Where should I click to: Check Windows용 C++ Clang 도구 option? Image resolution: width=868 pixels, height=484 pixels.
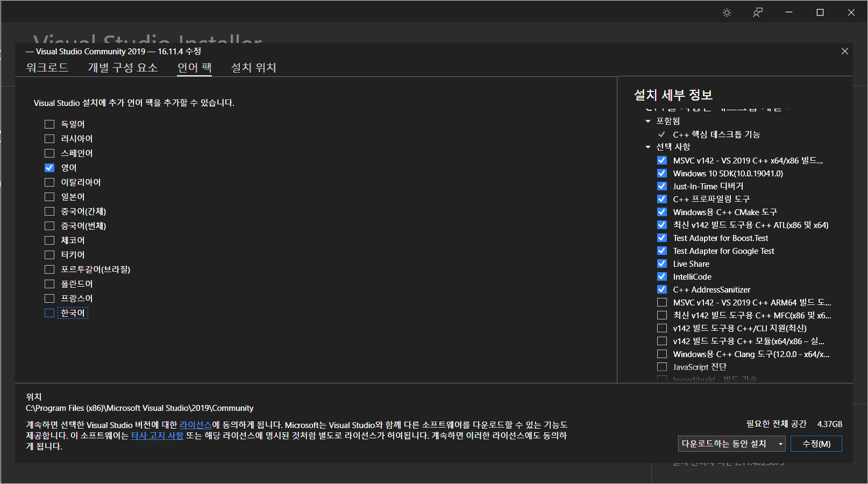(x=662, y=354)
